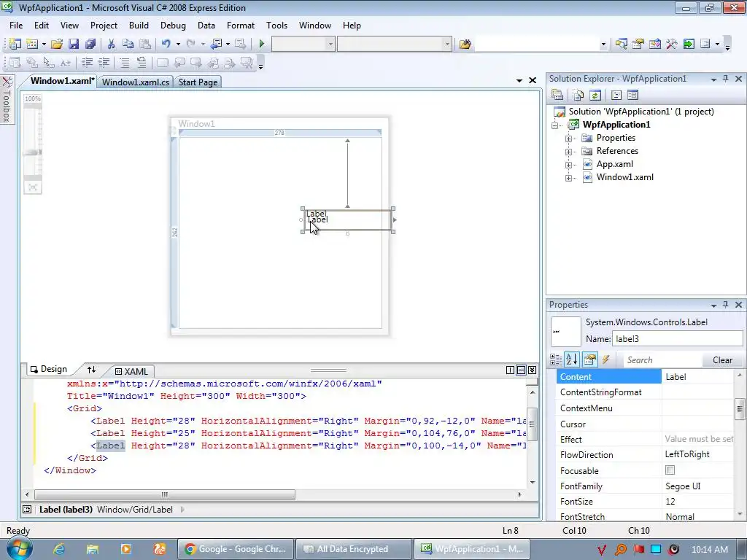Viewport: 747px width, 560px height.
Task: Click the green arrow Start Page icon
Action: pyautogui.click(x=689, y=44)
